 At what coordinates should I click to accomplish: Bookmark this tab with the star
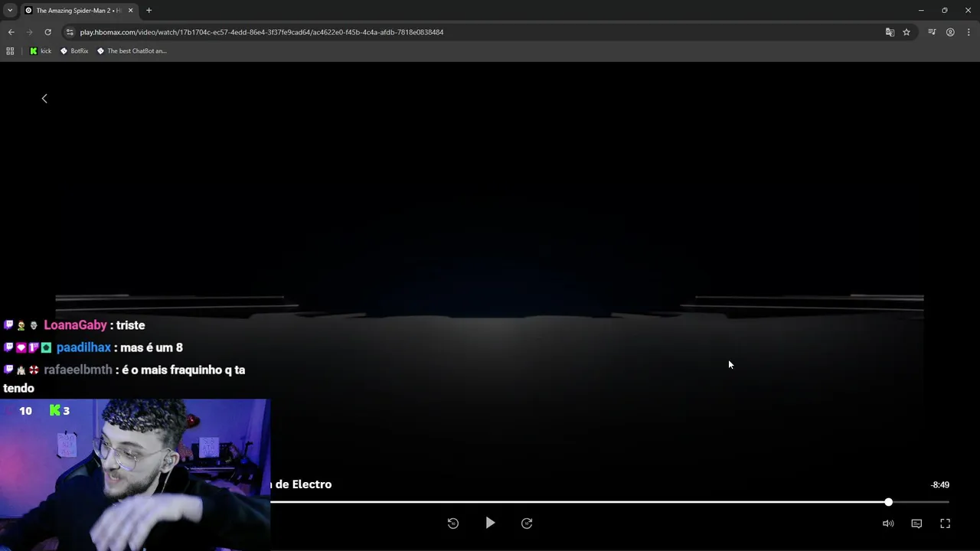[906, 32]
